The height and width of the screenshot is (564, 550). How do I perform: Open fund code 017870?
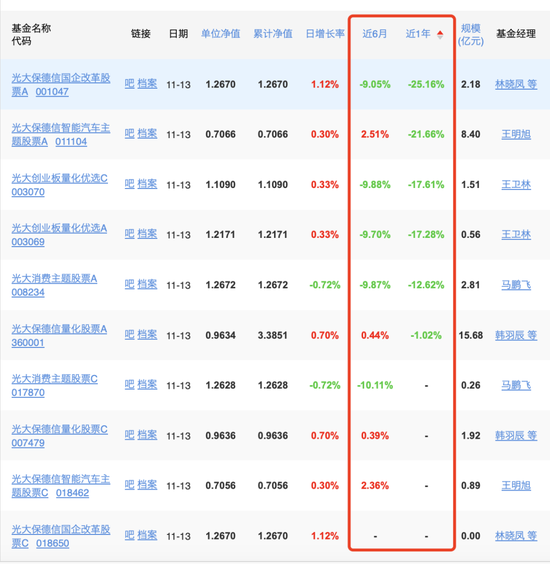(28, 392)
